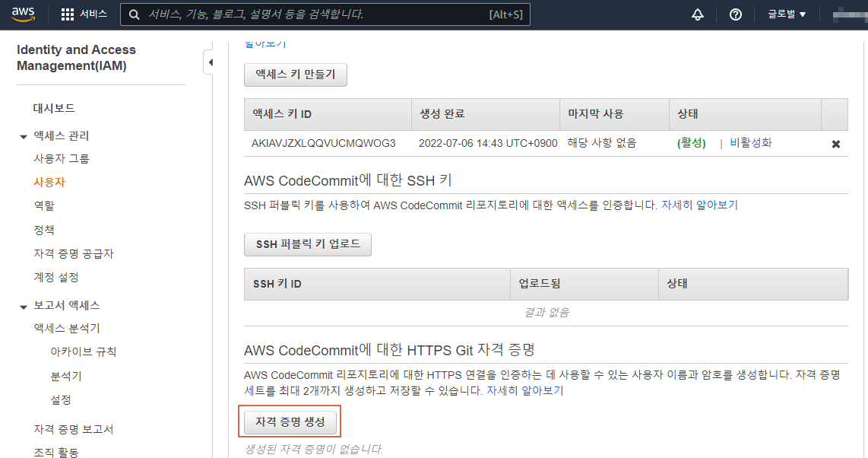Click the Identity and Access Management(IAM) title
Screen dimensions: 868x458
76,58
